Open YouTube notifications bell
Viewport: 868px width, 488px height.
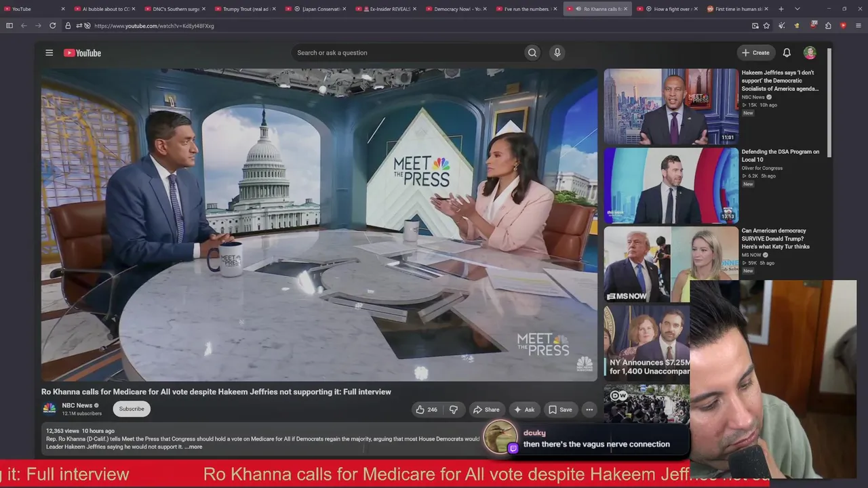tap(787, 53)
